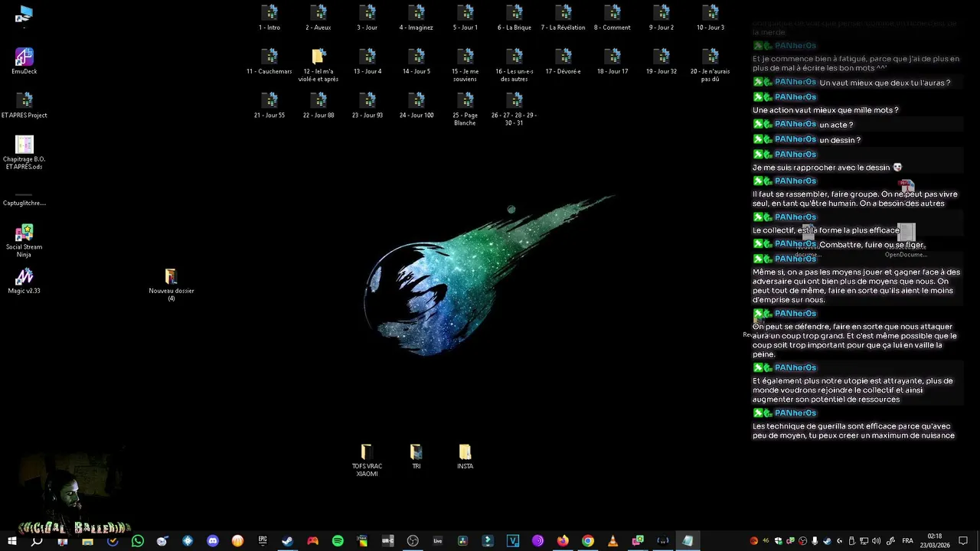Select the '4 - Imaginez' file
Image resolution: width=980 pixels, height=551 pixels.
coord(416,18)
